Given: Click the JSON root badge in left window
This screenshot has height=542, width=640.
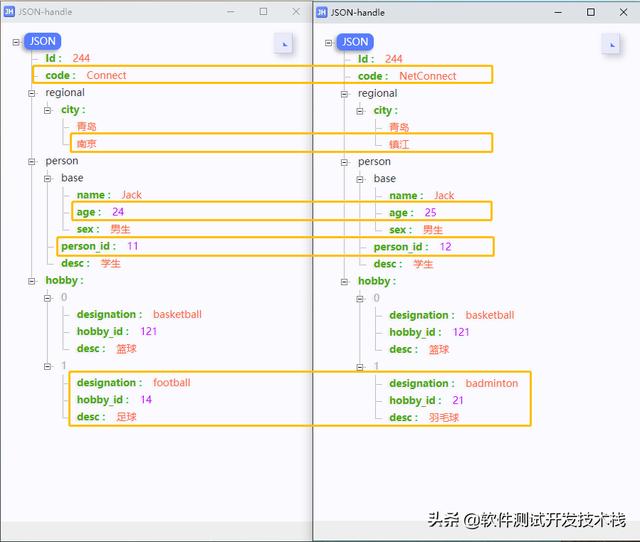Looking at the screenshot, I should pyautogui.click(x=42, y=41).
